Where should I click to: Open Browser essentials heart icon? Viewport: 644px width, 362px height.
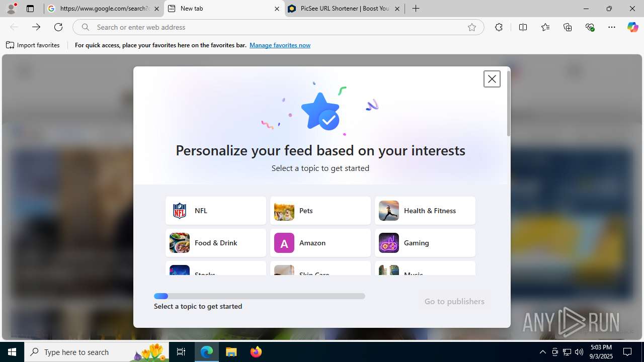[x=590, y=27]
